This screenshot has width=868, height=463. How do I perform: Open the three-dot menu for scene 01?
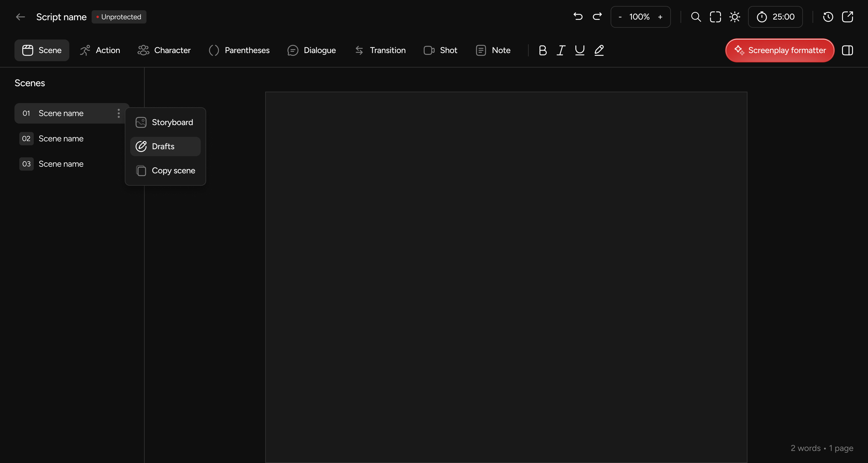[x=119, y=113]
